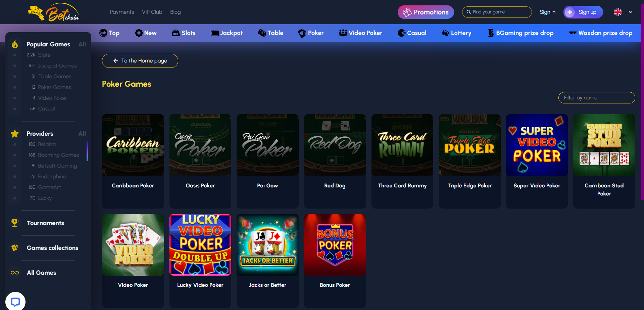This screenshot has height=310, width=644.
Task: Focus the Filter by name field
Action: [x=597, y=98]
